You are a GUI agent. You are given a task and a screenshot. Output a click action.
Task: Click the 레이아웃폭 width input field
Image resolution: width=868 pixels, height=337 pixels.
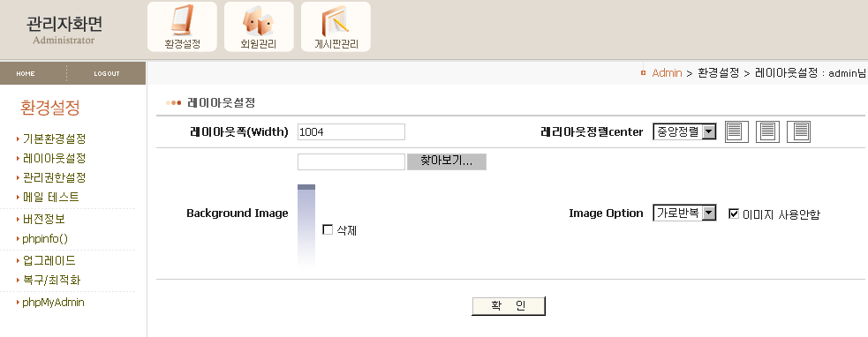[x=351, y=131]
